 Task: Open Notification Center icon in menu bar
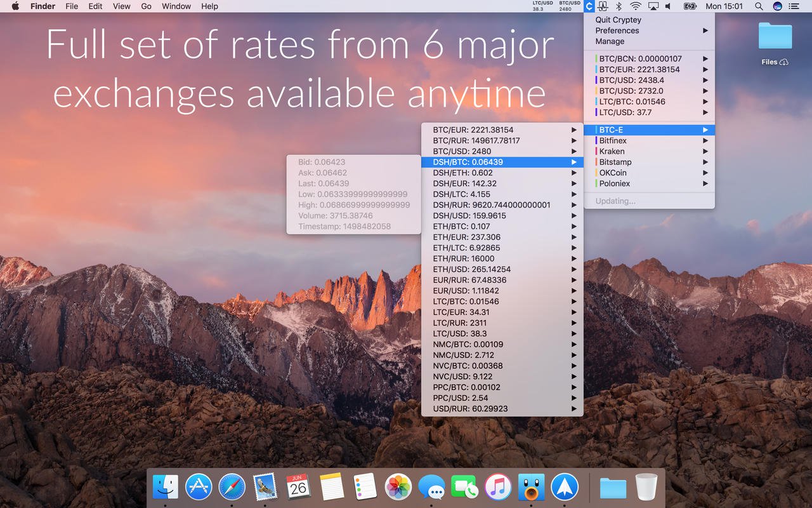(794, 6)
